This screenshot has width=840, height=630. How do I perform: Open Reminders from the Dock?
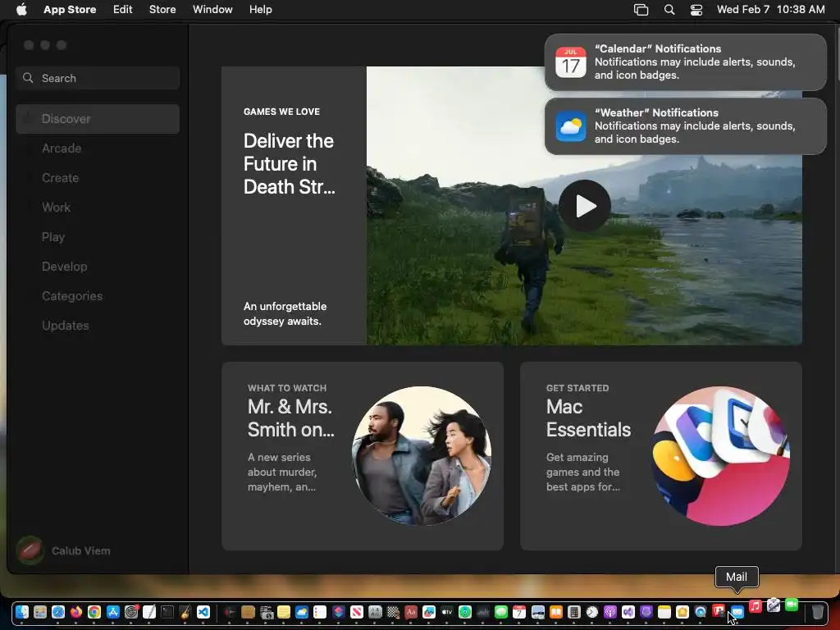coord(320,612)
